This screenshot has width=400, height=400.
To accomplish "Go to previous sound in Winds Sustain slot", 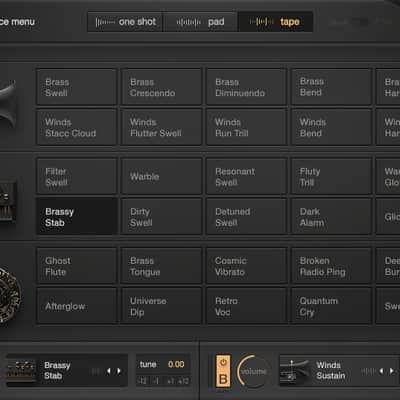I will tap(381, 371).
